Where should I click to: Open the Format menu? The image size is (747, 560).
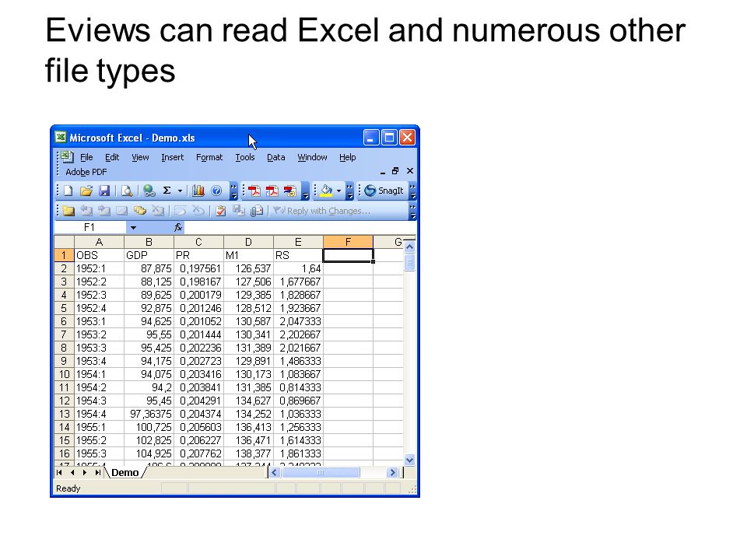(209, 157)
